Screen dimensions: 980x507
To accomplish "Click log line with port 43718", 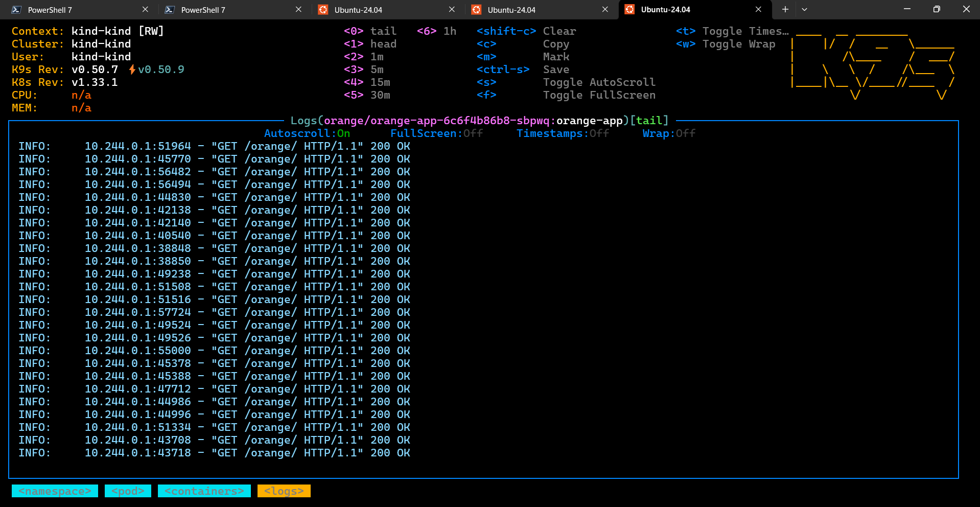I will tap(214, 453).
